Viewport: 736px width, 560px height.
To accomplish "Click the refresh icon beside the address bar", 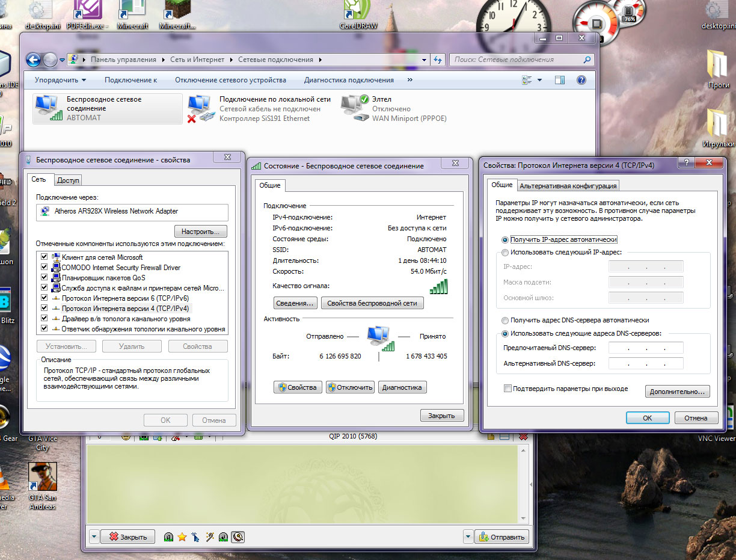I will (438, 60).
